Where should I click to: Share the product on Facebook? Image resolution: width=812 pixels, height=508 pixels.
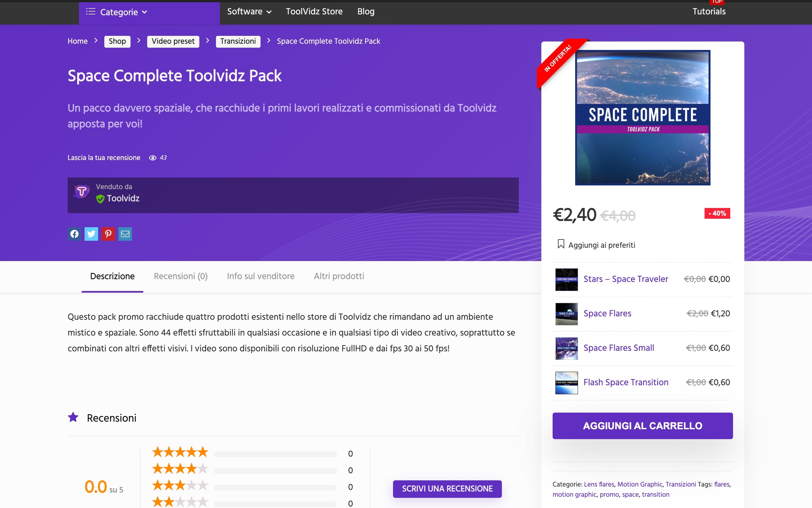(74, 234)
